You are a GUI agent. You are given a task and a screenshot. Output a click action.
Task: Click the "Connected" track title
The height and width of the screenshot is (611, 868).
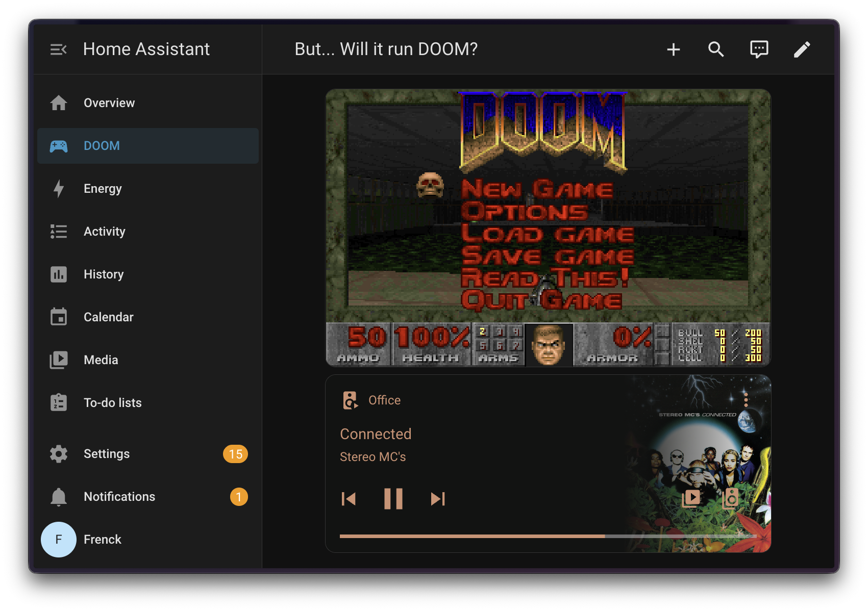[376, 434]
